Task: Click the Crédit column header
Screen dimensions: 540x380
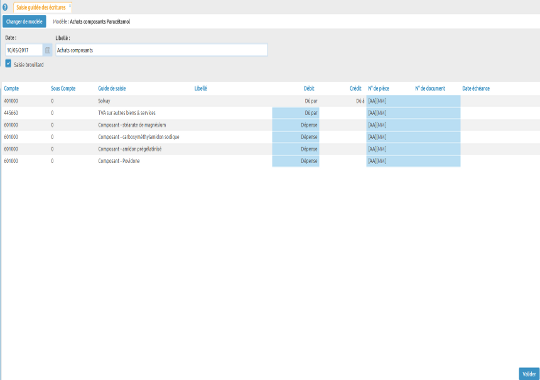Action: point(355,89)
